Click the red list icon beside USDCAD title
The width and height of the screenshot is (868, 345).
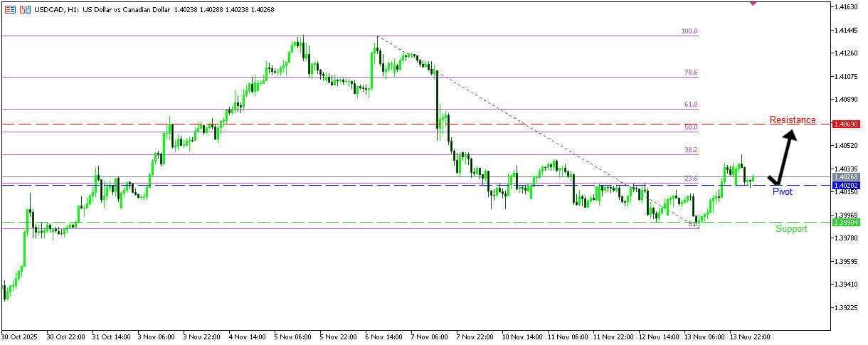(11, 10)
